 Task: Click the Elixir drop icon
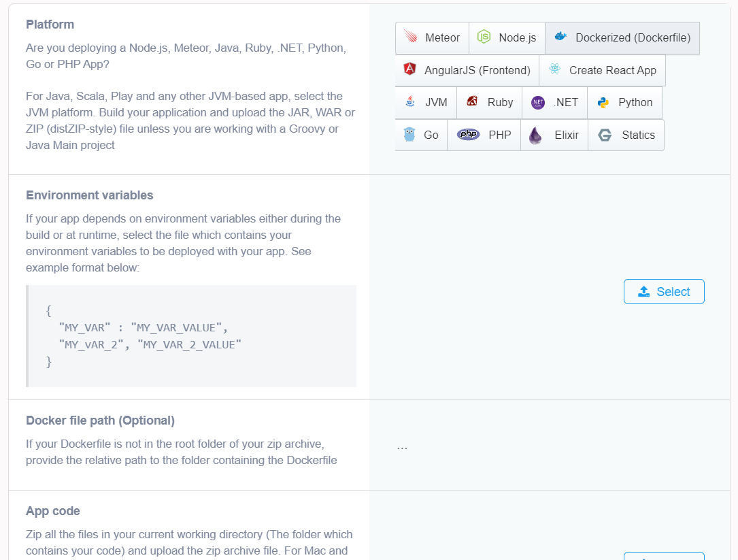535,135
